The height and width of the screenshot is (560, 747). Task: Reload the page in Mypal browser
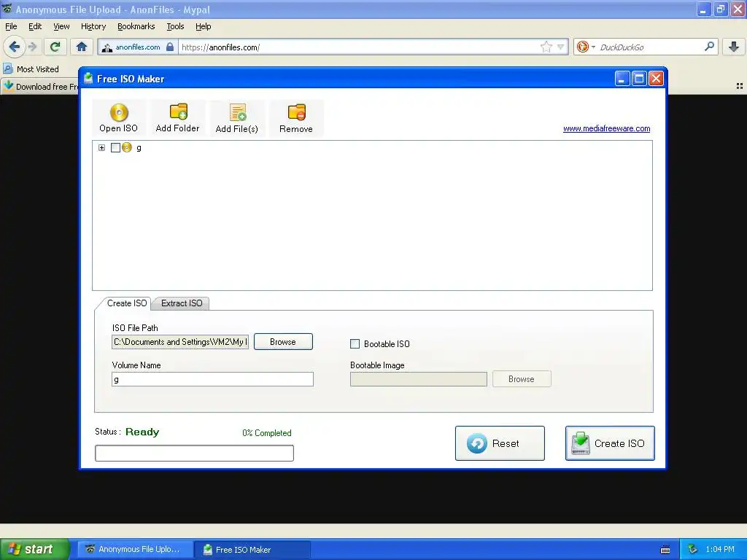pos(55,47)
